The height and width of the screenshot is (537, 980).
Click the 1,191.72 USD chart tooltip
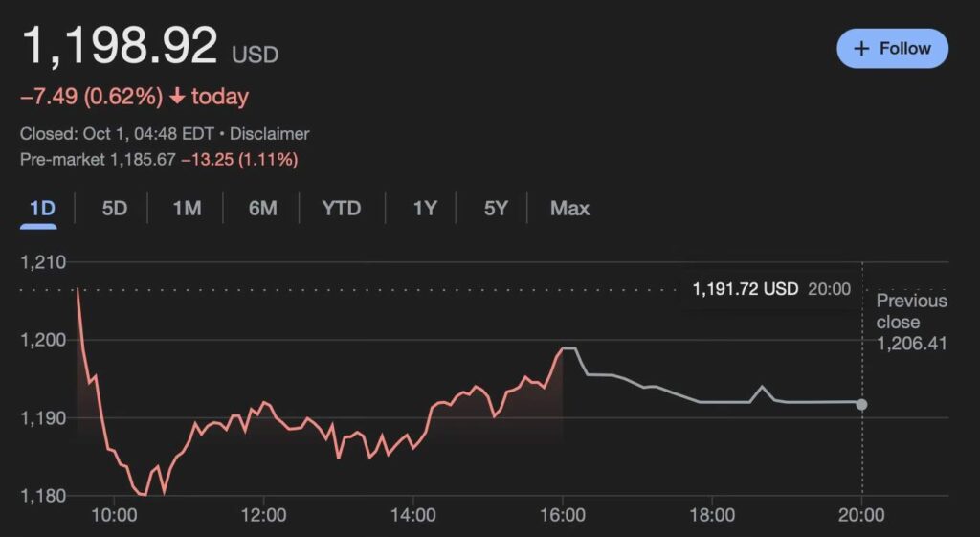(x=770, y=288)
